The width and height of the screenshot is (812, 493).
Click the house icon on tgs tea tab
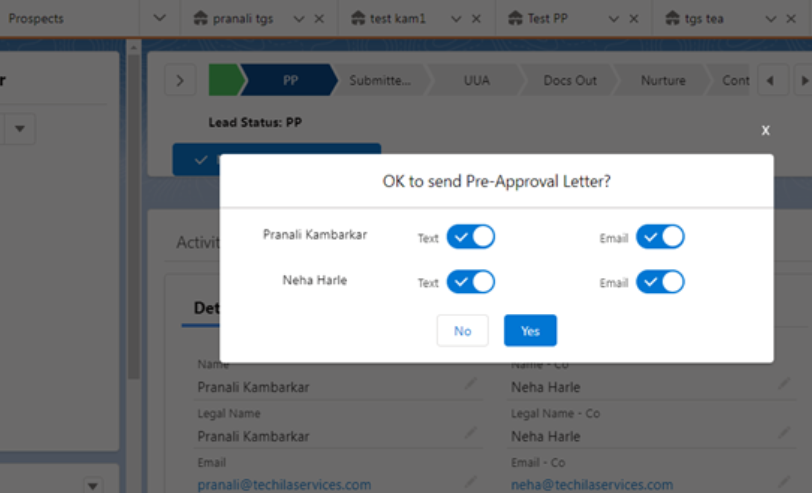(672, 18)
